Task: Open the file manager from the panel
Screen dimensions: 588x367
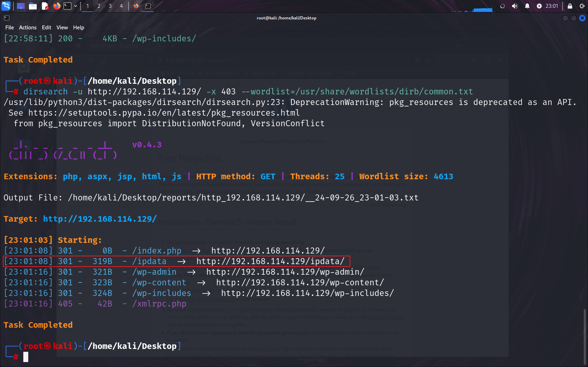Action: pyautogui.click(x=33, y=6)
